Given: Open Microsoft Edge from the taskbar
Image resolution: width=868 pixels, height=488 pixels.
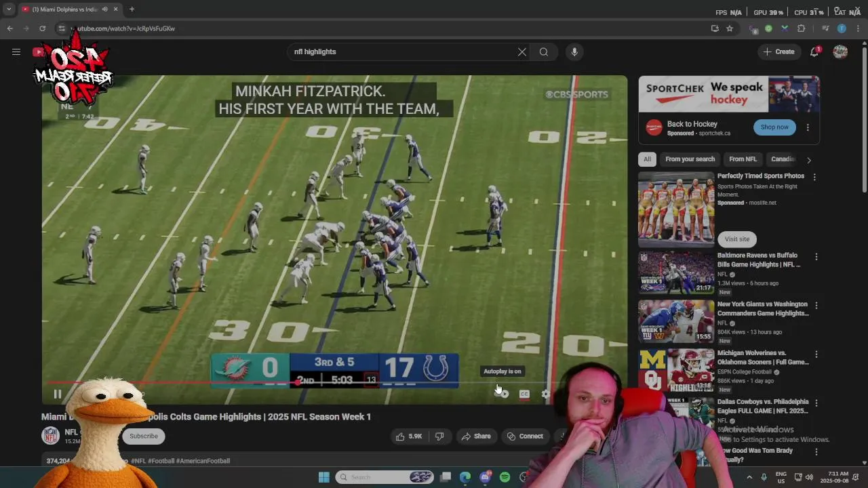Looking at the screenshot, I should tap(465, 477).
